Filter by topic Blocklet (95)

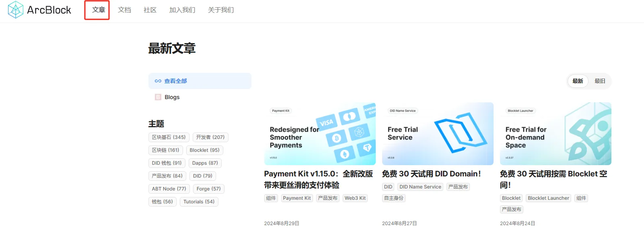tap(205, 150)
